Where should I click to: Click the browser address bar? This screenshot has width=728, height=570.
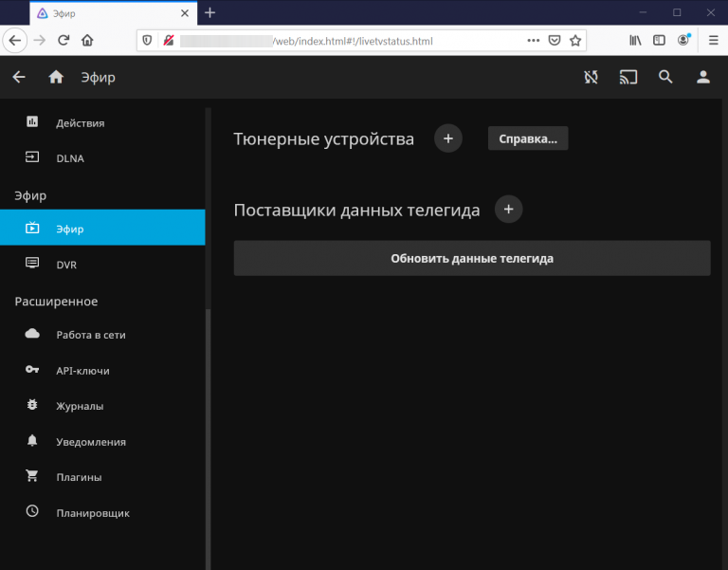(351, 41)
